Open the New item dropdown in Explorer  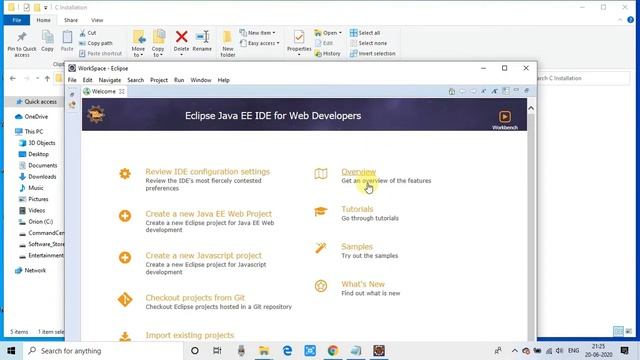pyautogui.click(x=258, y=33)
